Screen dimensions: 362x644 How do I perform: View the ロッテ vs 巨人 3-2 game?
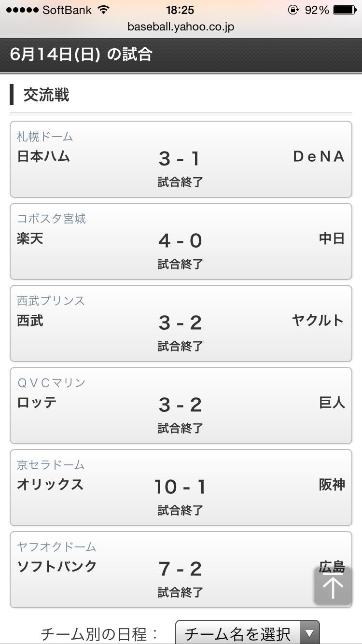coord(181,406)
